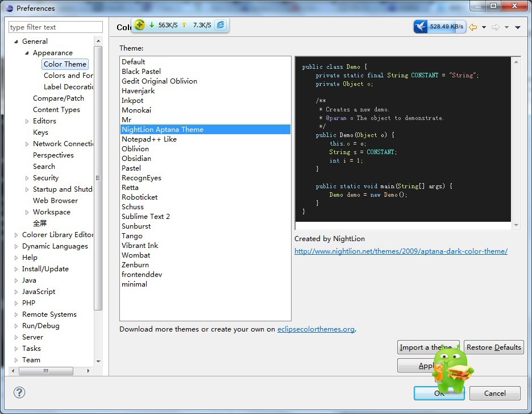Expand the Editors tree node
Viewport: 532px width, 414px height.
pos(27,121)
